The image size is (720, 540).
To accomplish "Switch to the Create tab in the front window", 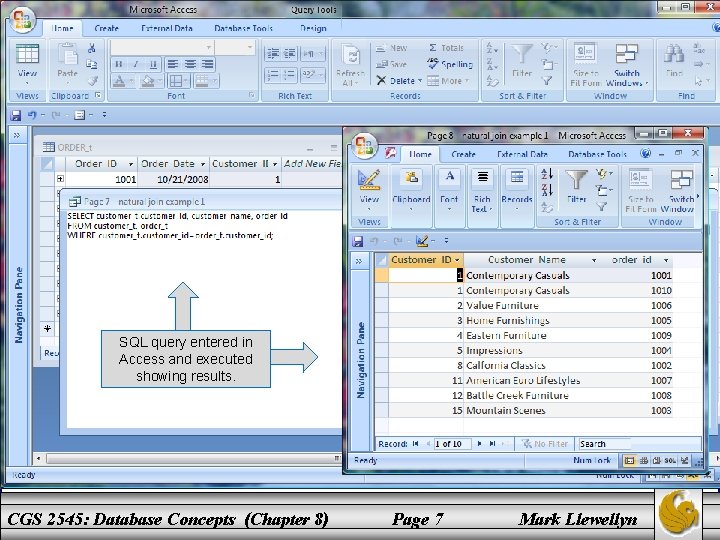I will pos(463,154).
